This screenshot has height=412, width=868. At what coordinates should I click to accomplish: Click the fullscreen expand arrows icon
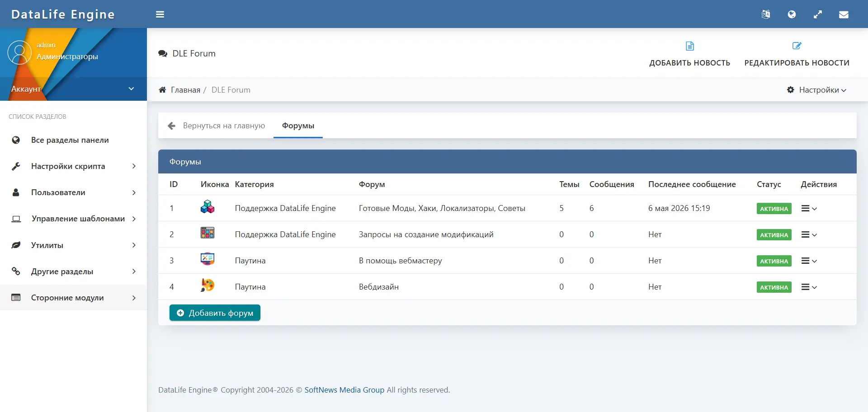click(818, 14)
